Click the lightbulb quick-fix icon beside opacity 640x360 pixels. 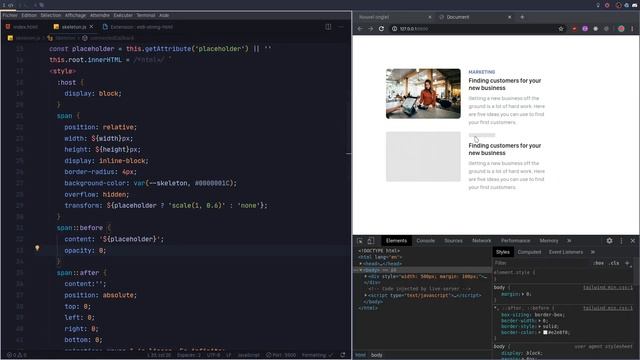(37, 248)
